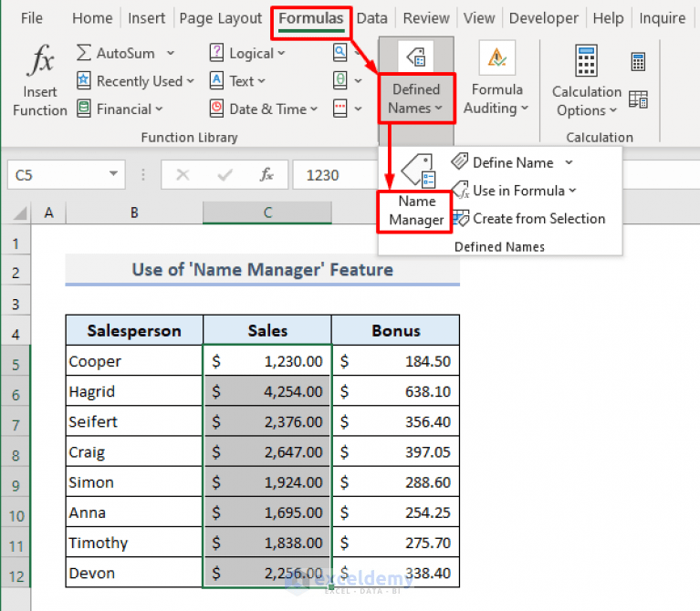Click the Use in Formula button

[x=514, y=191]
